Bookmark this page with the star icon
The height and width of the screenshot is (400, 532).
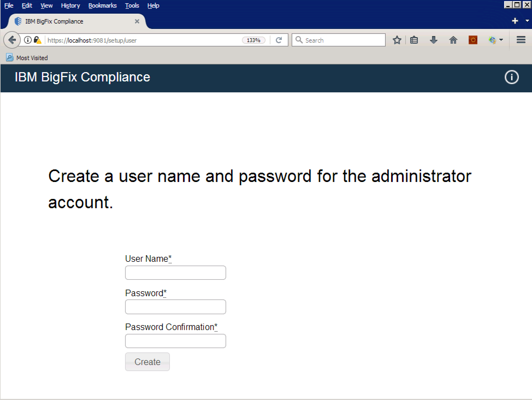(x=397, y=40)
